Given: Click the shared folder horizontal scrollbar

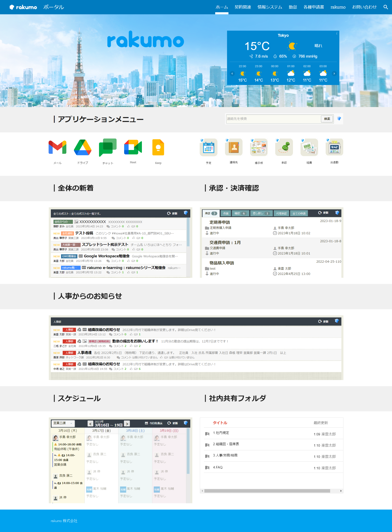Looking at the screenshot, I should [x=267, y=491].
